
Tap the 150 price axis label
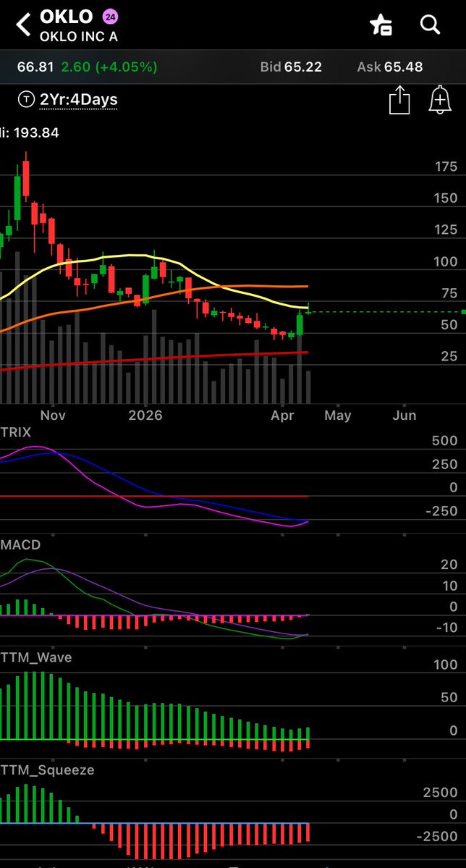pos(446,198)
